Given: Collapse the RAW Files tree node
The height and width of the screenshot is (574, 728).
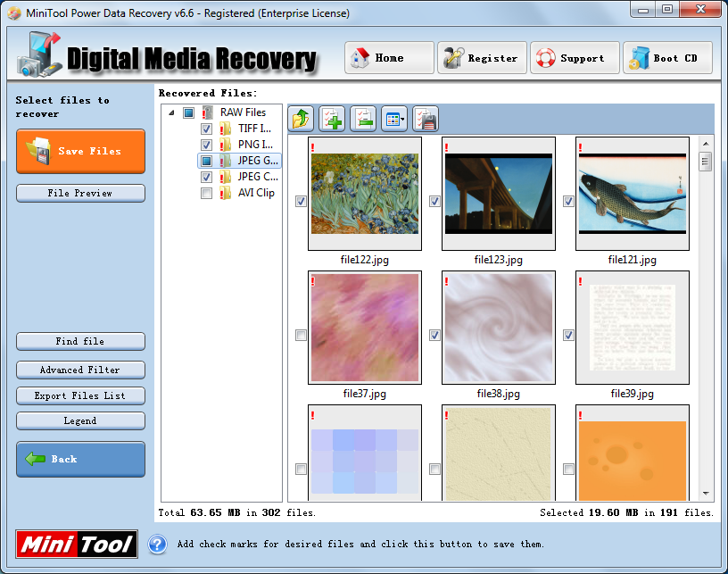Looking at the screenshot, I should [x=171, y=112].
